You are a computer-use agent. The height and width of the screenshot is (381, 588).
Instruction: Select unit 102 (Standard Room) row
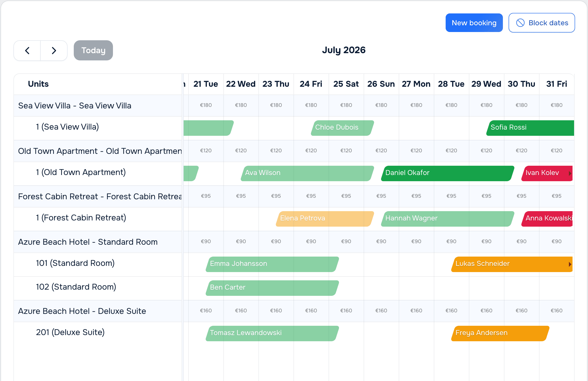pos(98,287)
